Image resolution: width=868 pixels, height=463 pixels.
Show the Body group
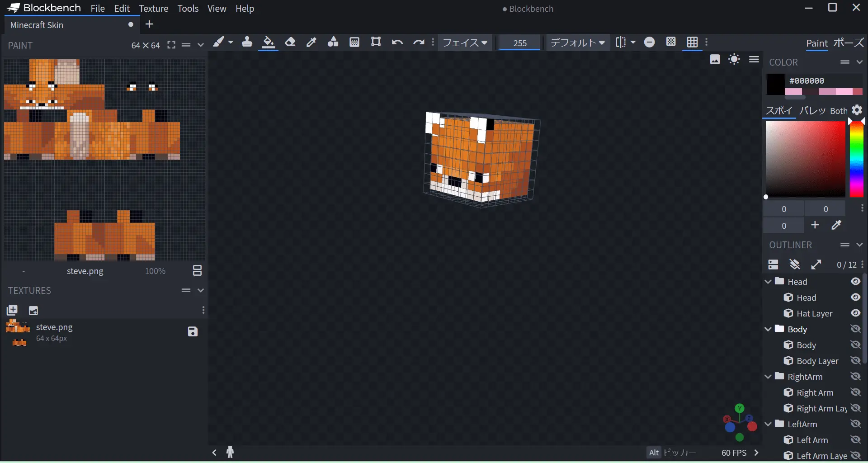pyautogui.click(x=855, y=329)
